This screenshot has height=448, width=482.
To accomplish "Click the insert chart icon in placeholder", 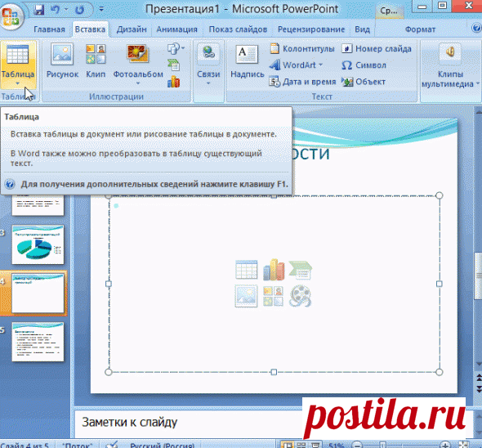I will [x=274, y=270].
